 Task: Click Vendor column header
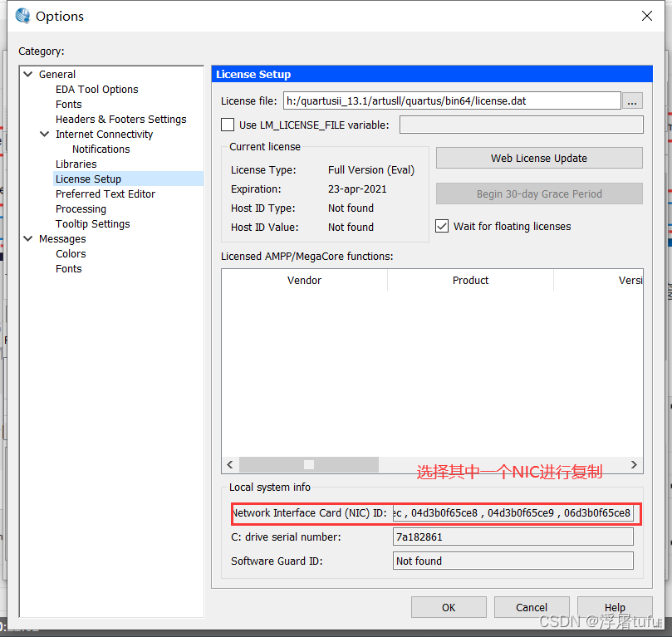(304, 280)
